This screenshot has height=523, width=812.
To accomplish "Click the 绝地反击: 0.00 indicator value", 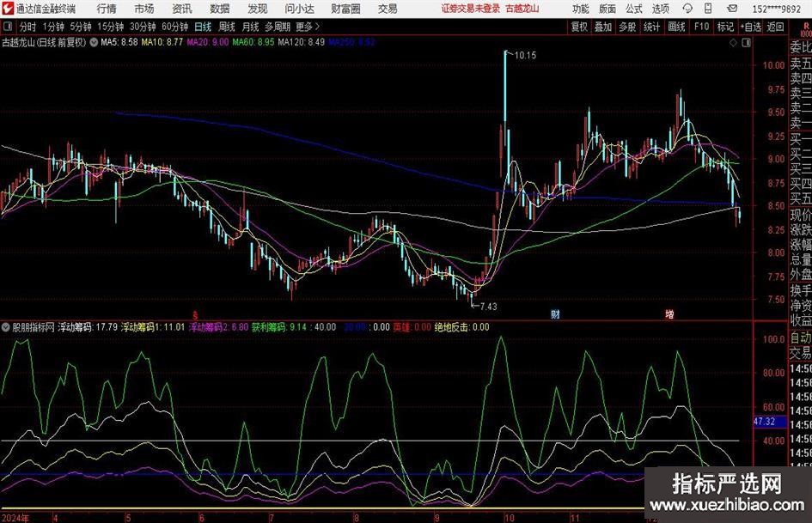I will 461,327.
